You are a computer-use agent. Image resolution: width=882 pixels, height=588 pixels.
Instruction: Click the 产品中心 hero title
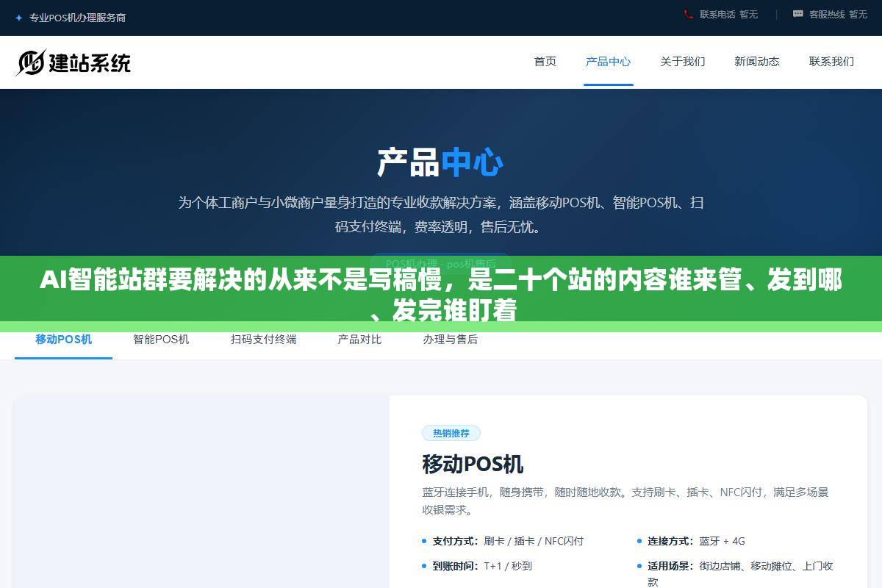click(440, 162)
